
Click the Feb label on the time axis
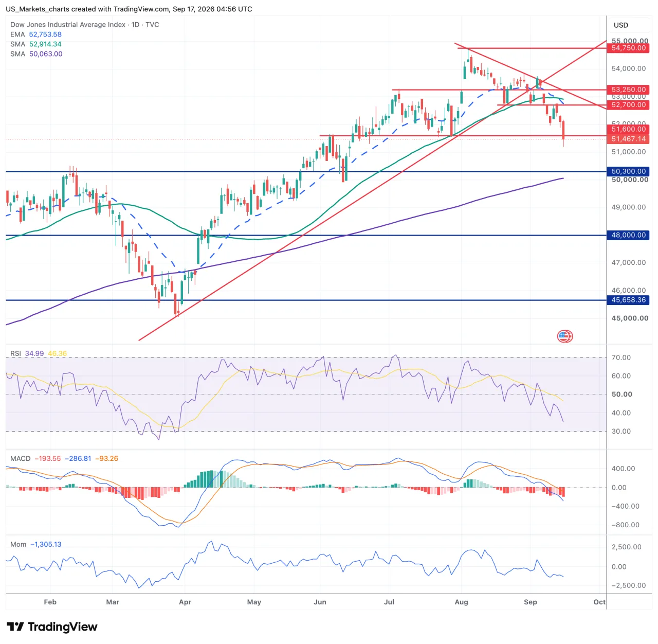[x=50, y=602]
